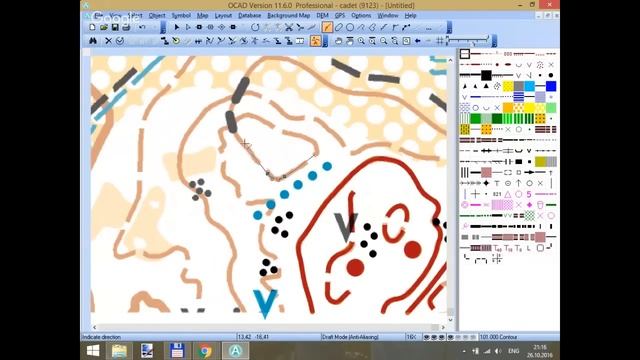Open Google Chrome from the taskbar

tap(205, 351)
